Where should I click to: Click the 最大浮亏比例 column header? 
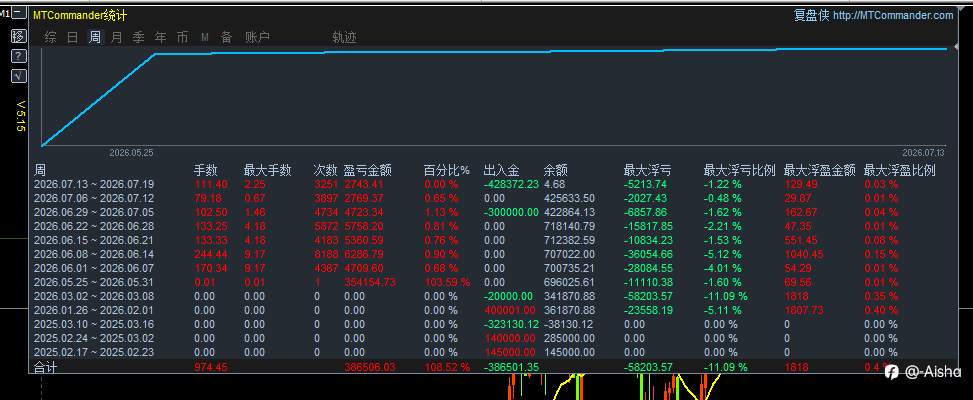740,171
